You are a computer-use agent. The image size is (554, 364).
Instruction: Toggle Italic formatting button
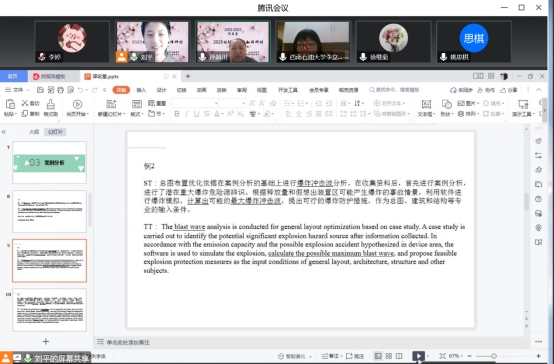pyautogui.click(x=187, y=113)
